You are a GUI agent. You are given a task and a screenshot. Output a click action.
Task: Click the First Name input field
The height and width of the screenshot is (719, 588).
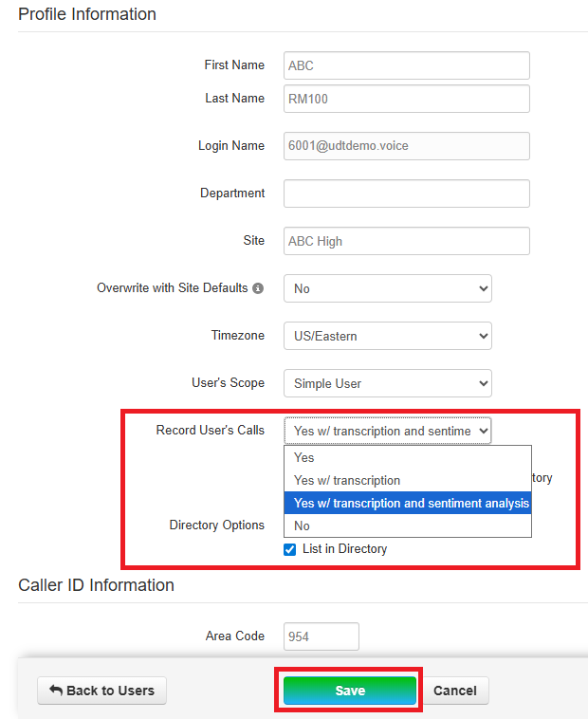(x=406, y=65)
